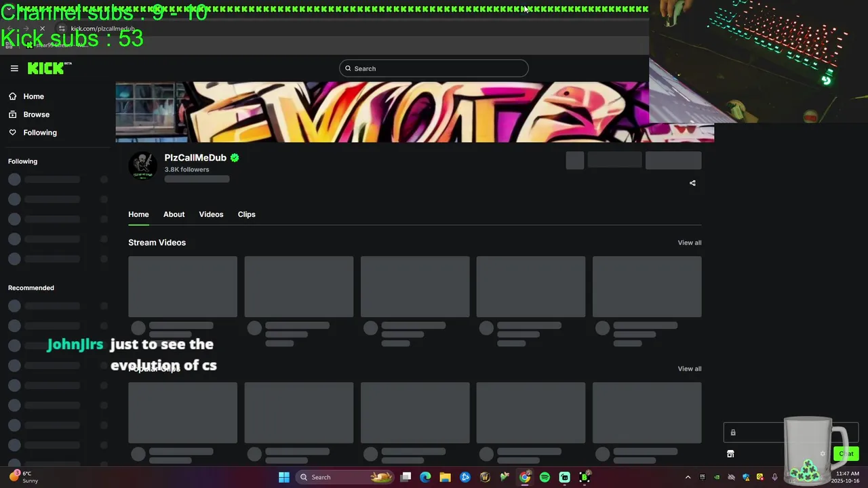Open site information icon beside URL
This screenshot has width=868, height=488.
pyautogui.click(x=62, y=28)
